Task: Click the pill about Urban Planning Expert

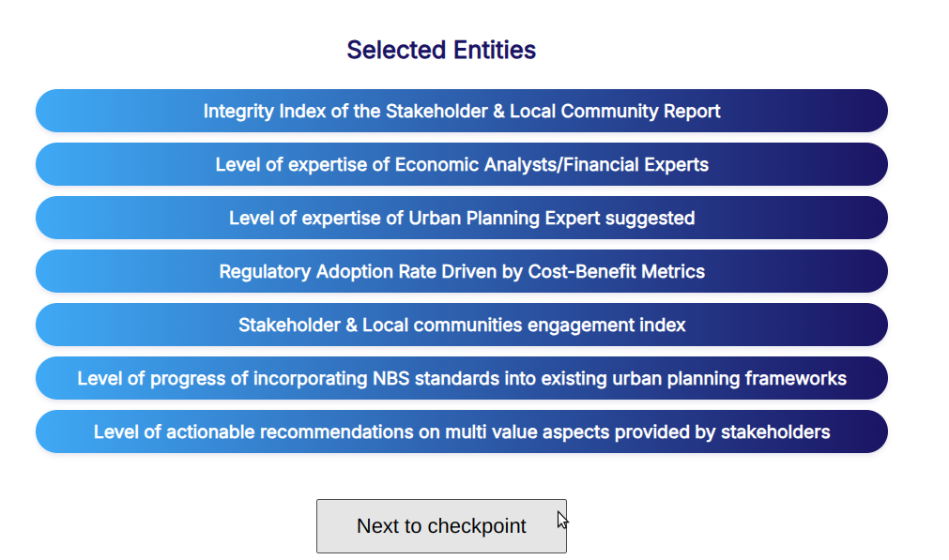Action: point(462,218)
